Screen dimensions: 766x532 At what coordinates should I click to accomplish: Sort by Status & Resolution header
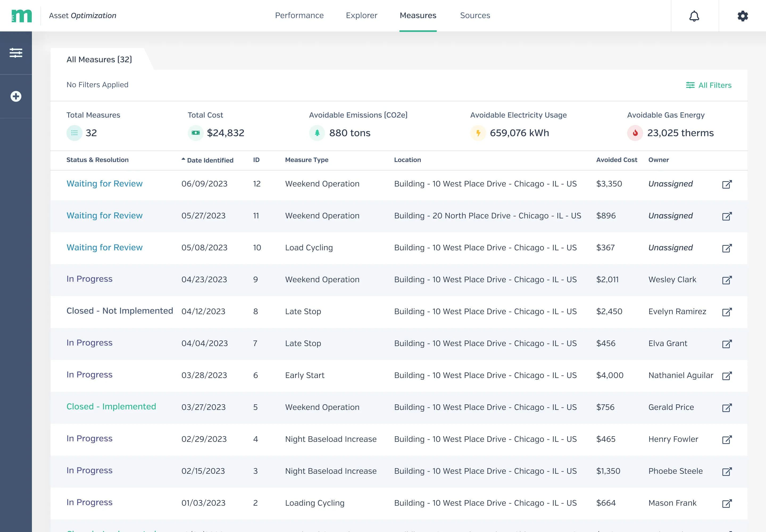pos(97,160)
